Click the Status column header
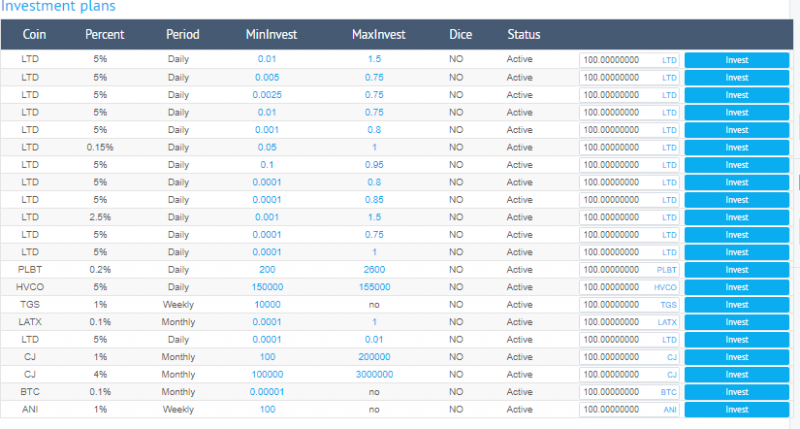Image resolution: width=800 pixels, height=429 pixels. [523, 34]
